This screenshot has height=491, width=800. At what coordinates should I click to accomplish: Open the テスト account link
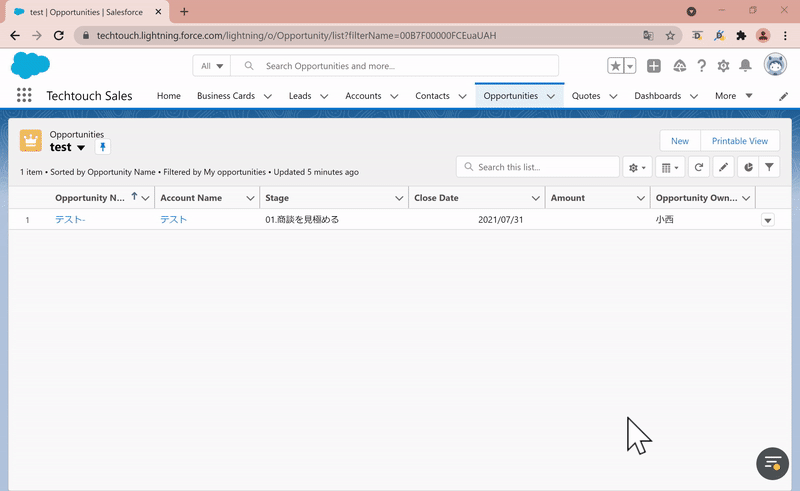click(x=173, y=219)
